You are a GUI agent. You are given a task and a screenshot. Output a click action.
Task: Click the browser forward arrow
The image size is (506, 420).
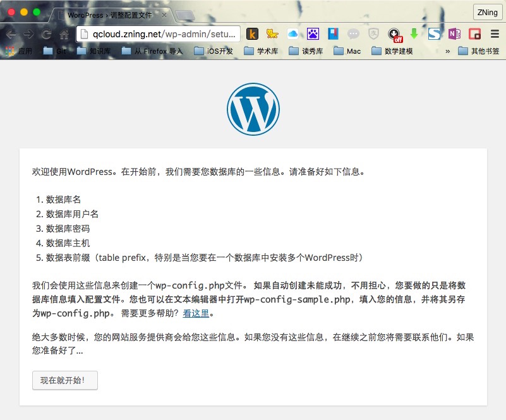point(28,33)
